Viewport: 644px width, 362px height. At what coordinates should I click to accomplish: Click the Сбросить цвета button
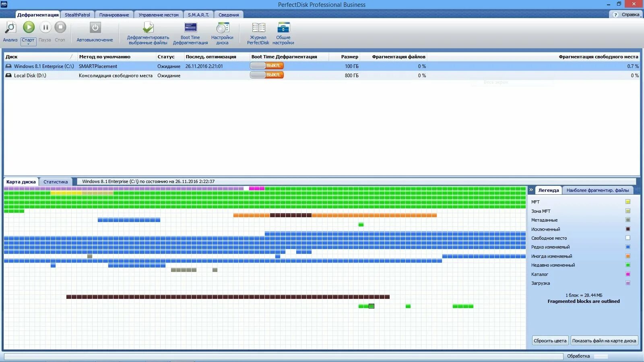click(550, 341)
